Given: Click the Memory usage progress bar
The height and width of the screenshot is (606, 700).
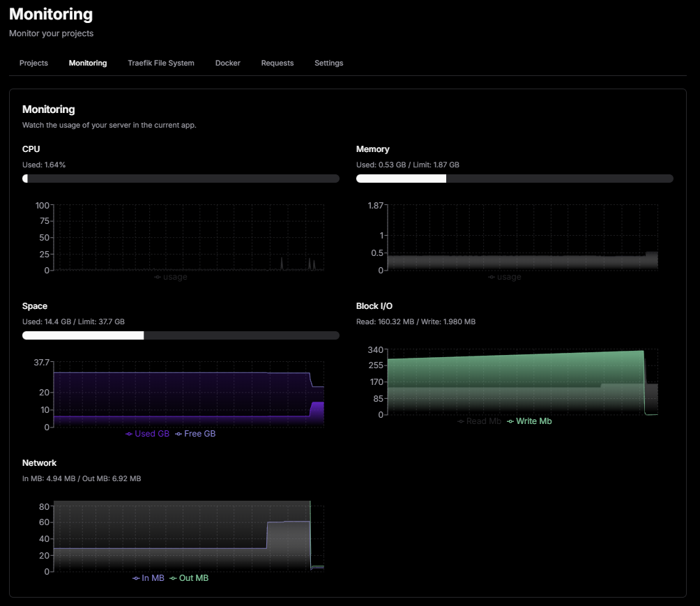Looking at the screenshot, I should coord(515,179).
